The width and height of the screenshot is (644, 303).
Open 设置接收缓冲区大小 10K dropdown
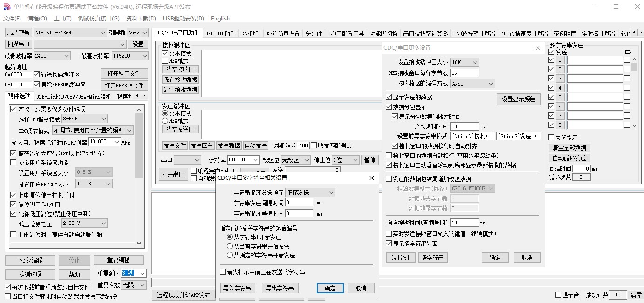[464, 62]
